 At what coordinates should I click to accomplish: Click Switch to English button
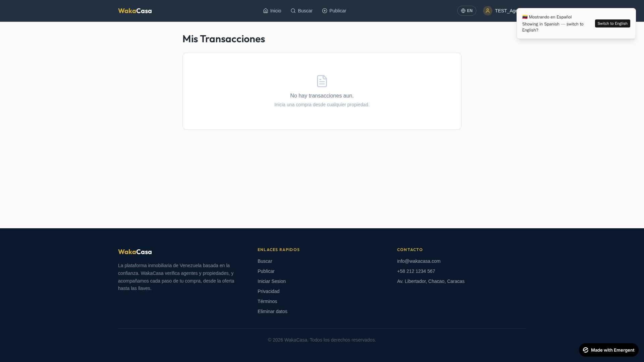click(612, 23)
